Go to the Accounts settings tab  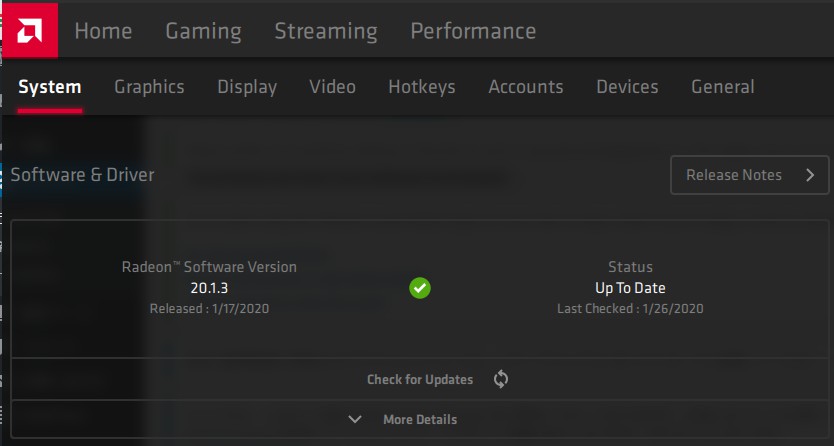(x=526, y=87)
